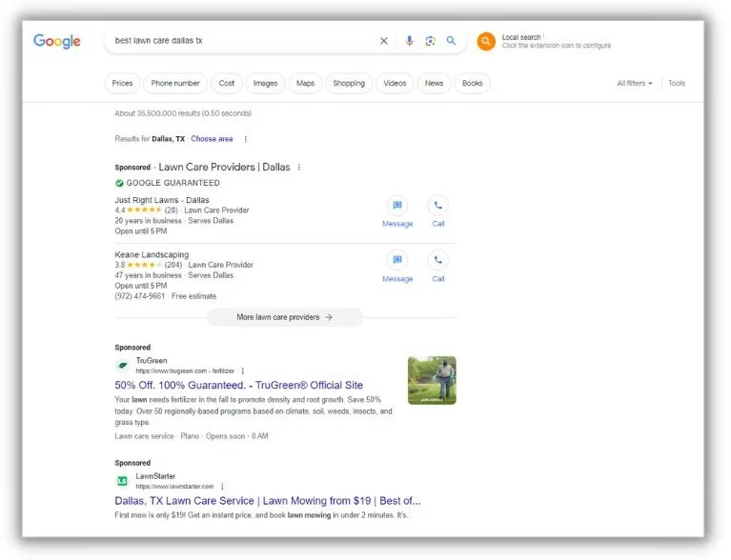Click the Google Guaranteed green check badge
This screenshot has height=560, width=731.
119,183
